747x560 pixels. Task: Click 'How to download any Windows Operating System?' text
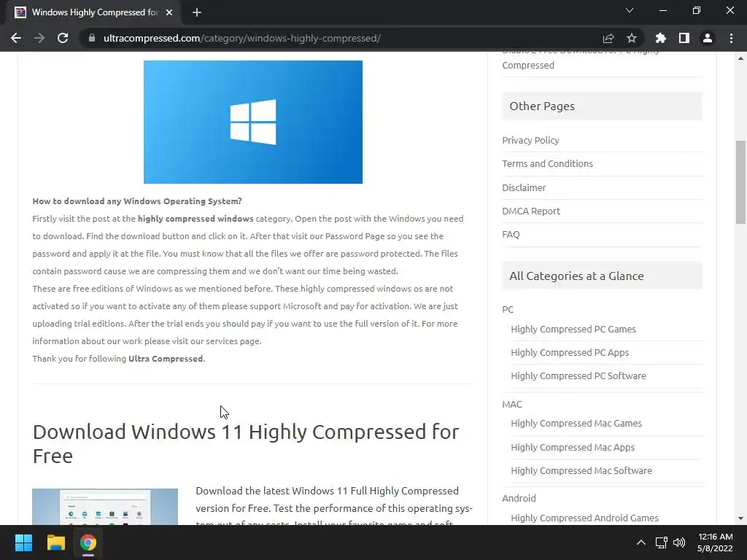tap(137, 201)
